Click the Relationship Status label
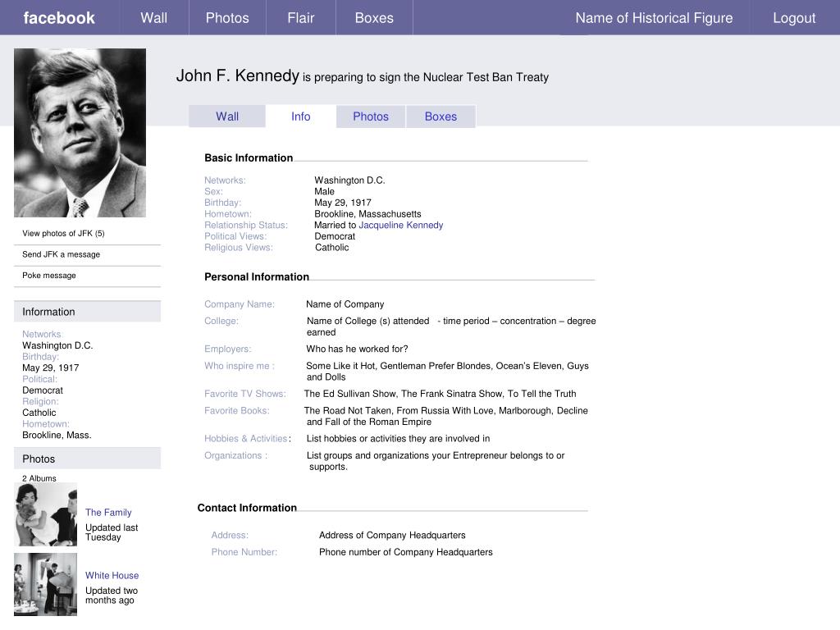This screenshot has height=630, width=840. [x=246, y=225]
